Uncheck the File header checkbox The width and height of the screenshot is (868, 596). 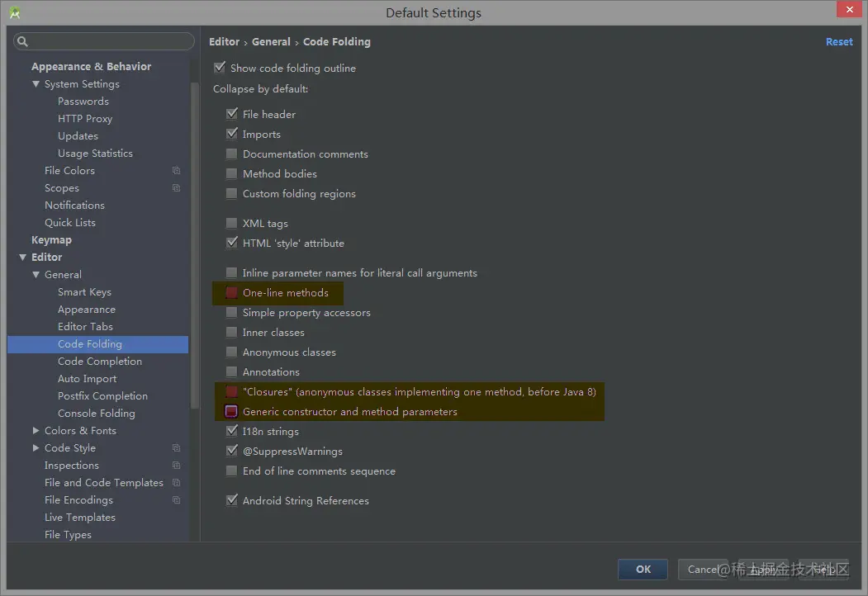click(x=232, y=114)
